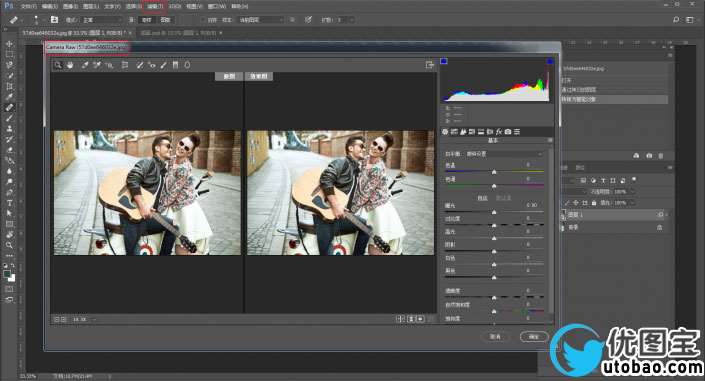
Task: Open the Tone Curve panel tab icon
Action: click(454, 131)
